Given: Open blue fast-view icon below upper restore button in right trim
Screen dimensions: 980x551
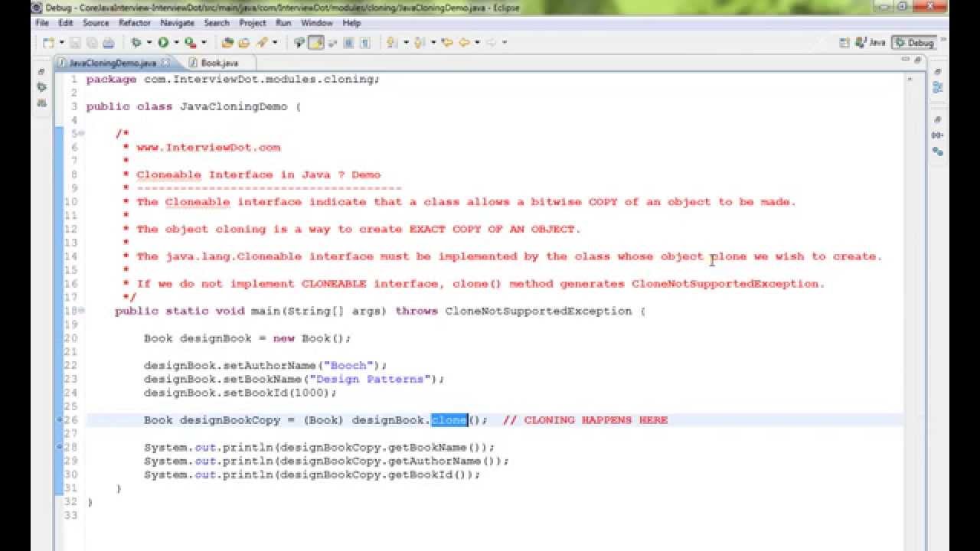Looking at the screenshot, I should point(938,87).
